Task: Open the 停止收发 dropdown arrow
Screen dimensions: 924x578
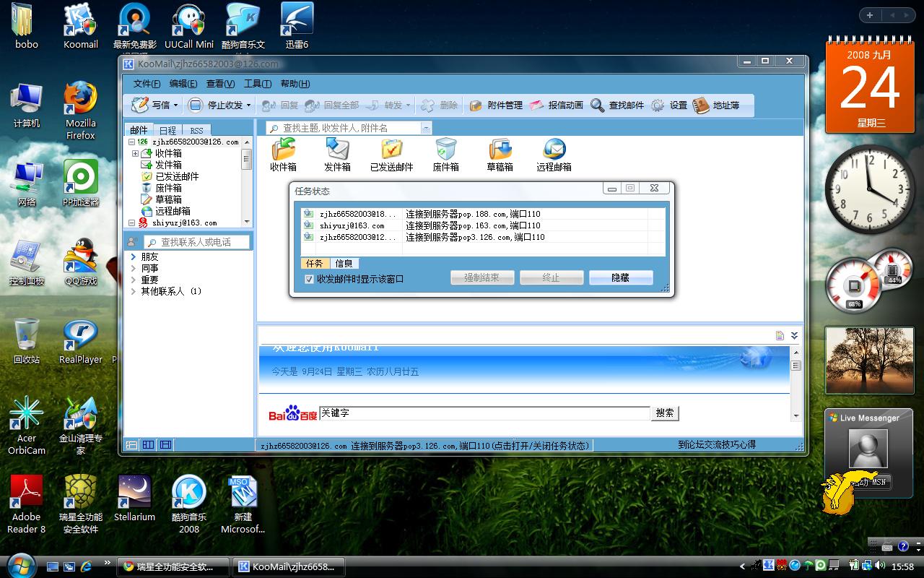Action: (249, 105)
